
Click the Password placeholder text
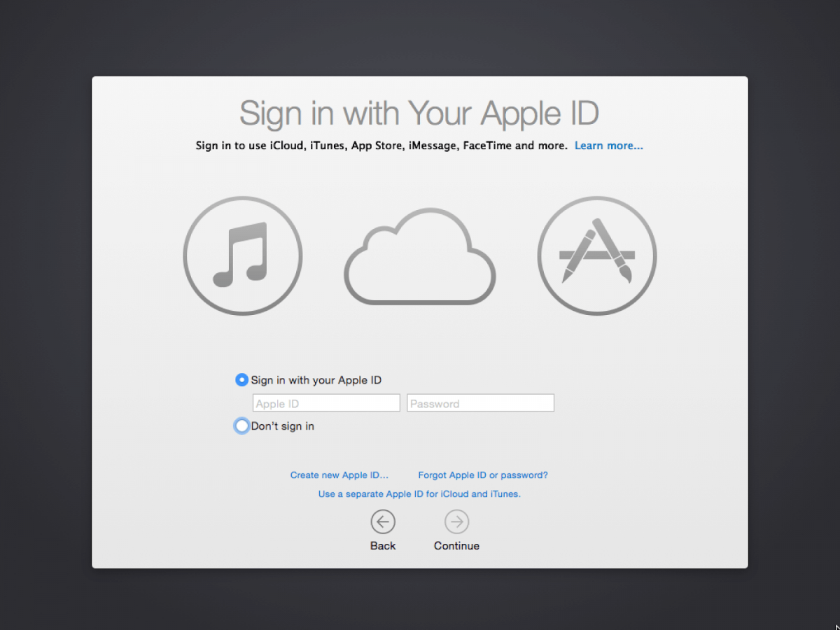click(435, 402)
